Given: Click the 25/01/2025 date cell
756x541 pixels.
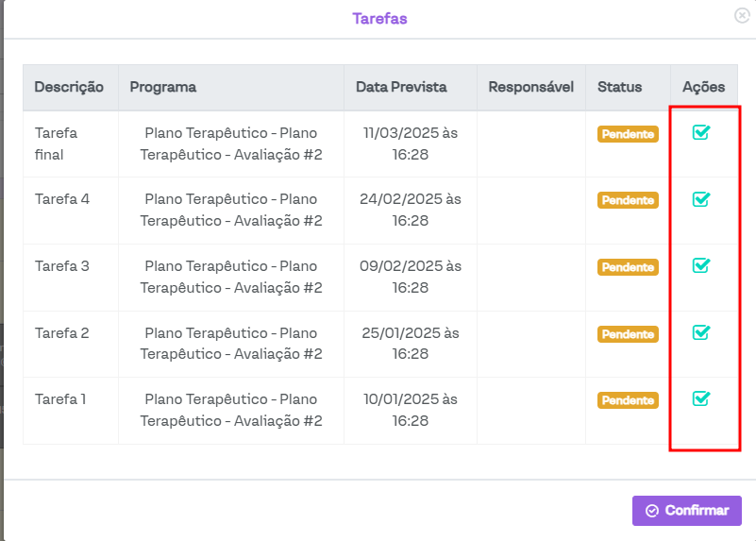Looking at the screenshot, I should coord(411,344).
